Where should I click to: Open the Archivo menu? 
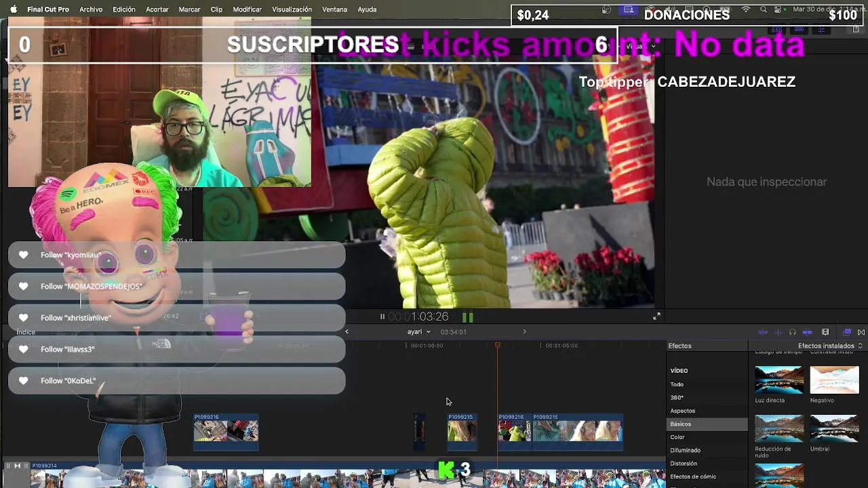pyautogui.click(x=91, y=9)
